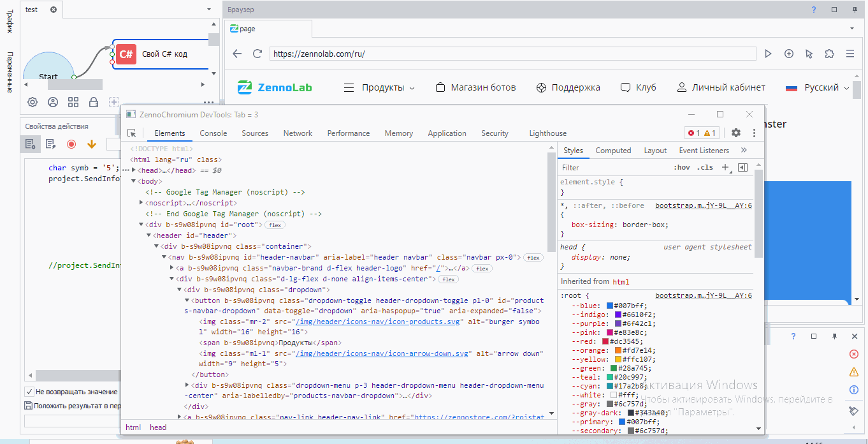The width and height of the screenshot is (868, 444).
Task: Click the Магазин ботов navigation link
Action: 482,87
